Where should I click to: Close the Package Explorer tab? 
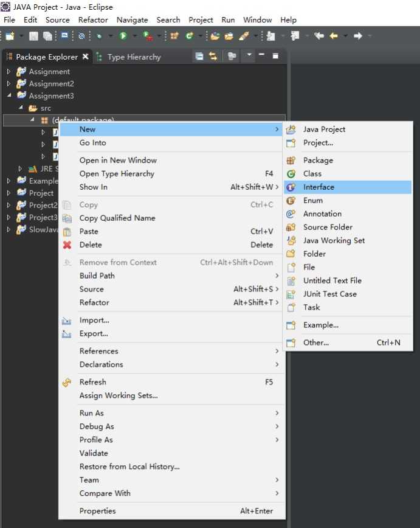(x=86, y=56)
